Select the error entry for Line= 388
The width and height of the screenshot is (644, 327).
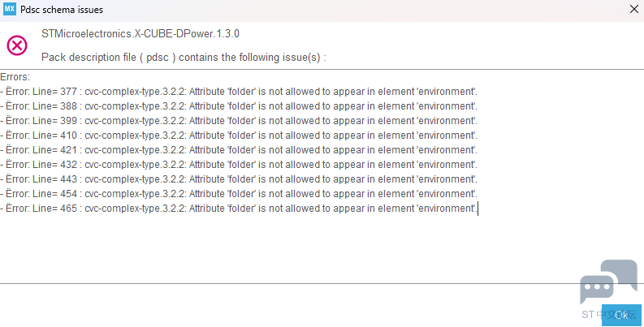239,105
